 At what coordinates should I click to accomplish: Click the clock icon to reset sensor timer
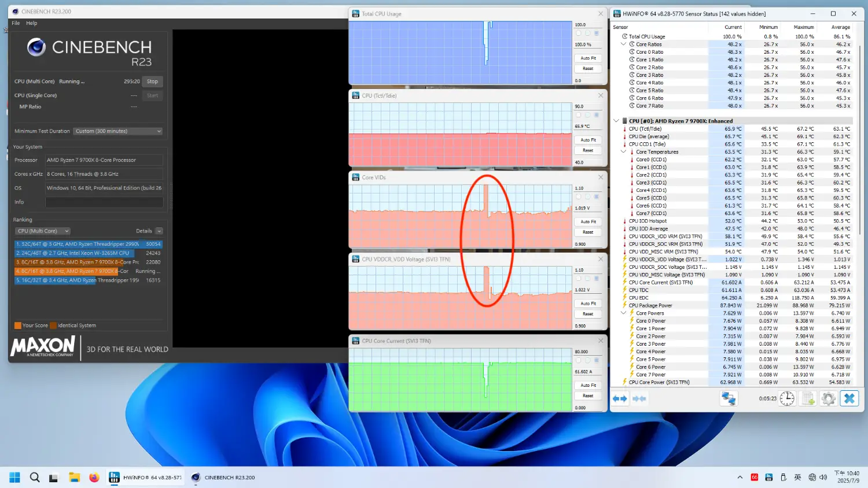click(x=787, y=398)
